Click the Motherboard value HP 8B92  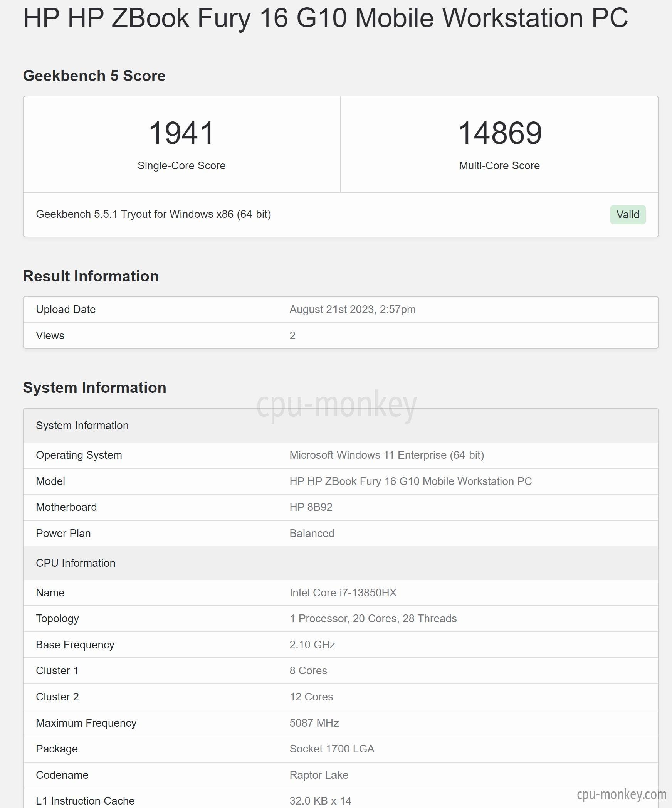(x=311, y=507)
